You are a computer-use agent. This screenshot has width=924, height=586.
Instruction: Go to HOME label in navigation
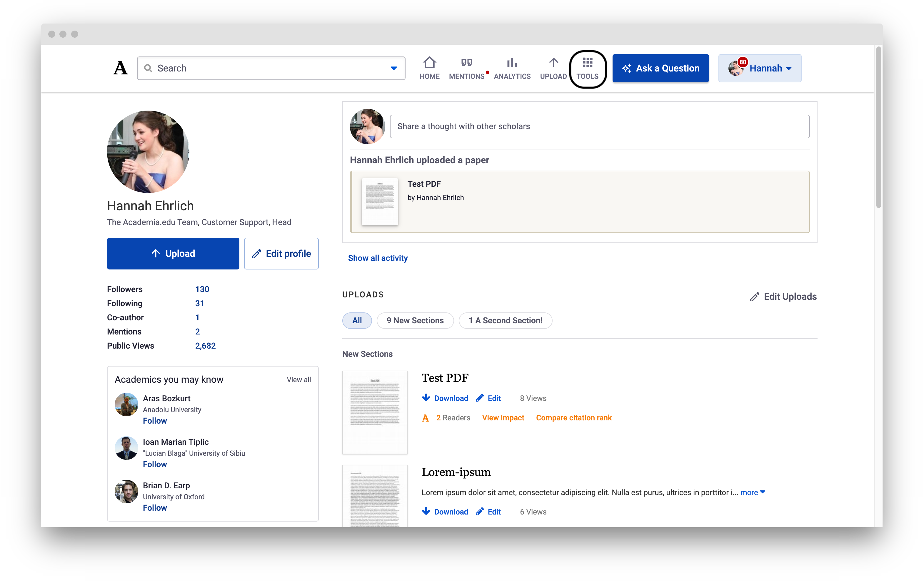pos(429,76)
